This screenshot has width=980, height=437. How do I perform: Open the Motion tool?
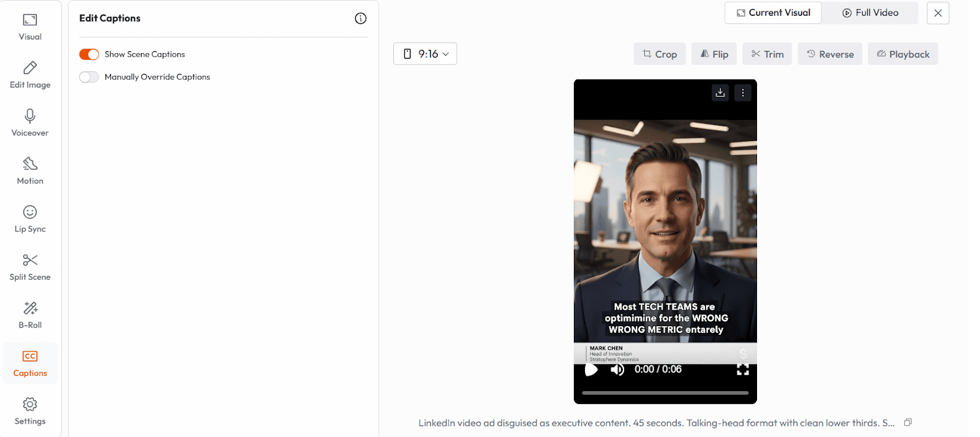click(30, 171)
